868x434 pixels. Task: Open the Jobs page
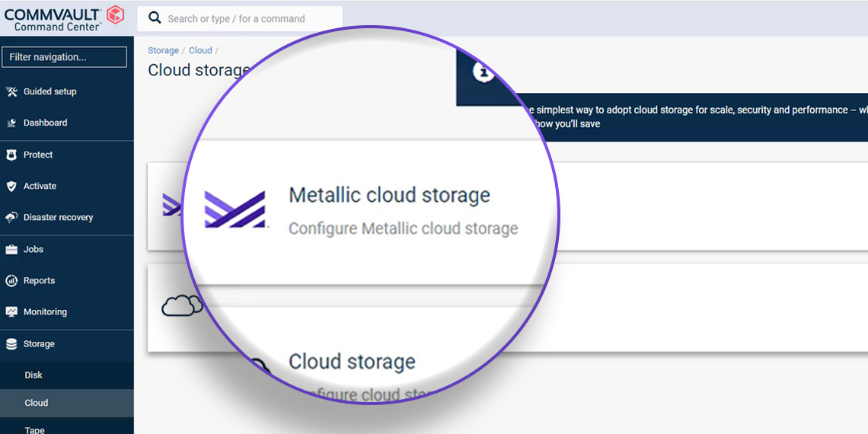coord(34,249)
